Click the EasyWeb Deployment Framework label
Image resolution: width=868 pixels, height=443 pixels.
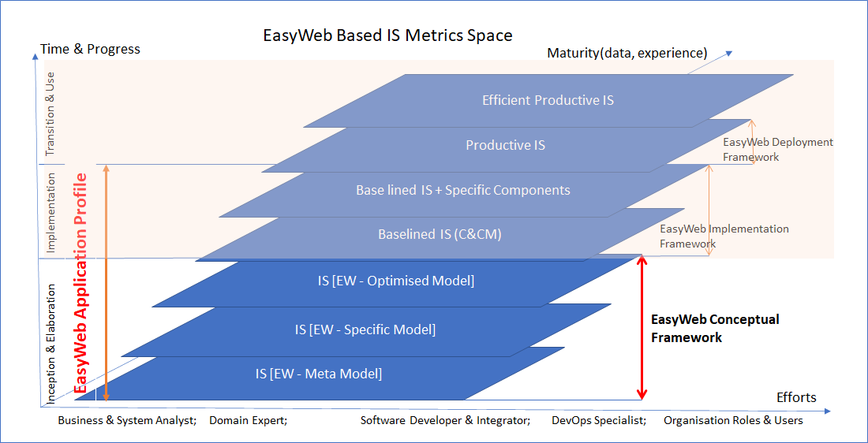[777, 150]
